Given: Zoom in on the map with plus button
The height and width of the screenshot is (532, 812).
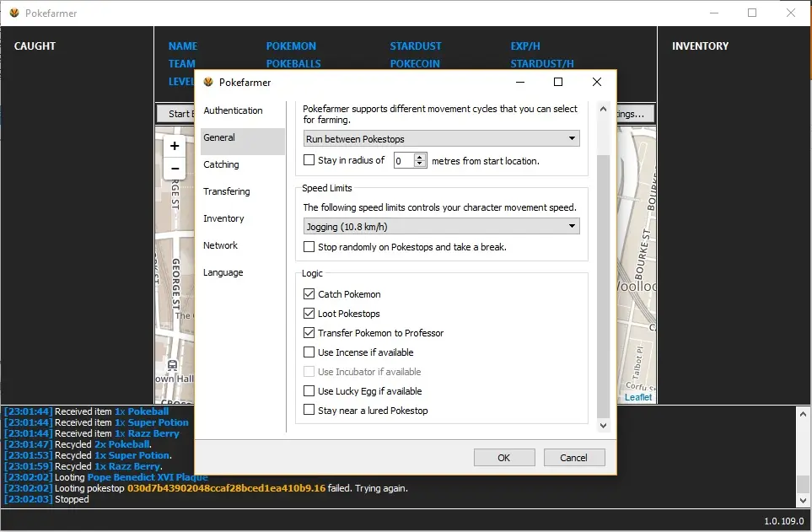Looking at the screenshot, I should (175, 146).
